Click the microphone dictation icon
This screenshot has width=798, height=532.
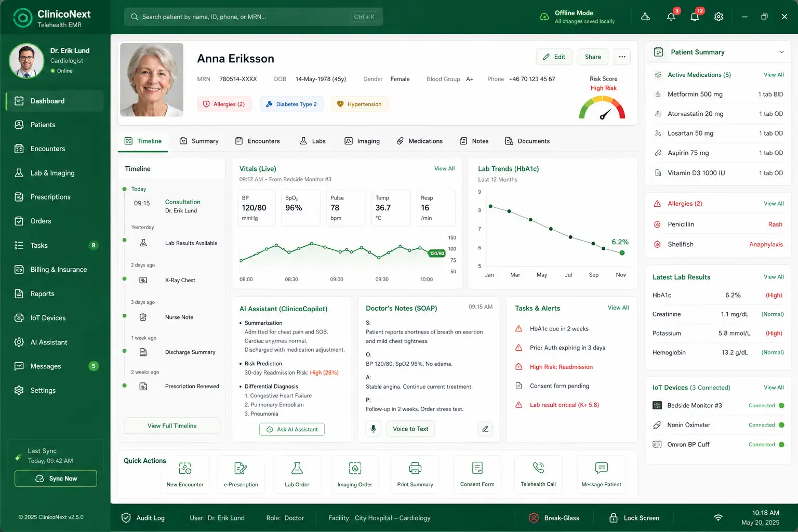coord(373,429)
